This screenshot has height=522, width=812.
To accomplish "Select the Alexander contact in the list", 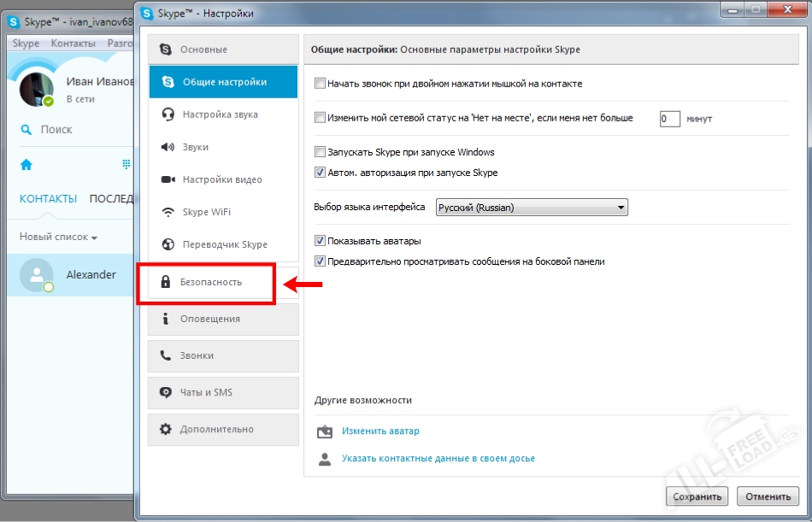I will [x=91, y=275].
